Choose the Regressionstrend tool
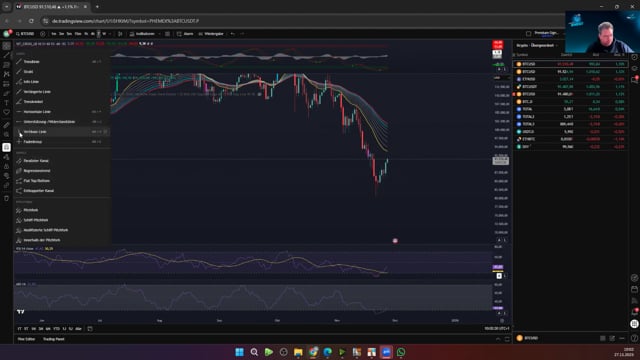640x360 pixels. (62, 171)
